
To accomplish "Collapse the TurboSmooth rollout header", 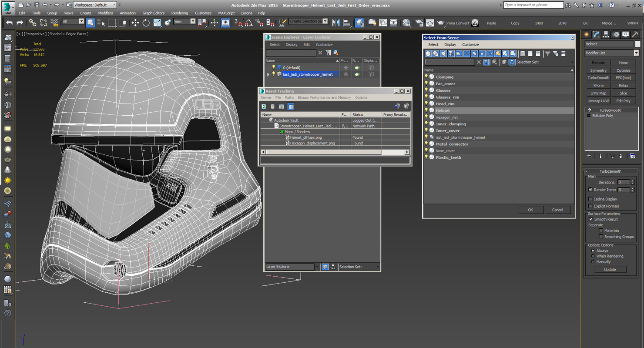I will (610, 171).
